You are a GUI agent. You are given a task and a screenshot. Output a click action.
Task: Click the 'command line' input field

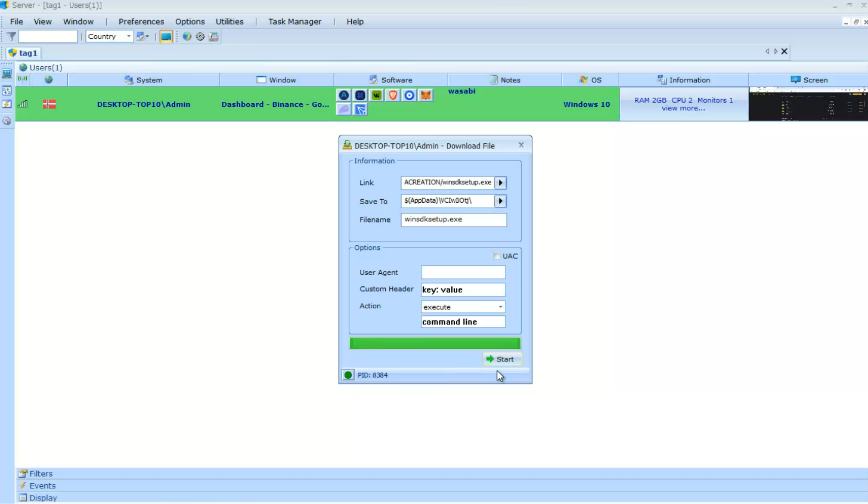pos(463,321)
